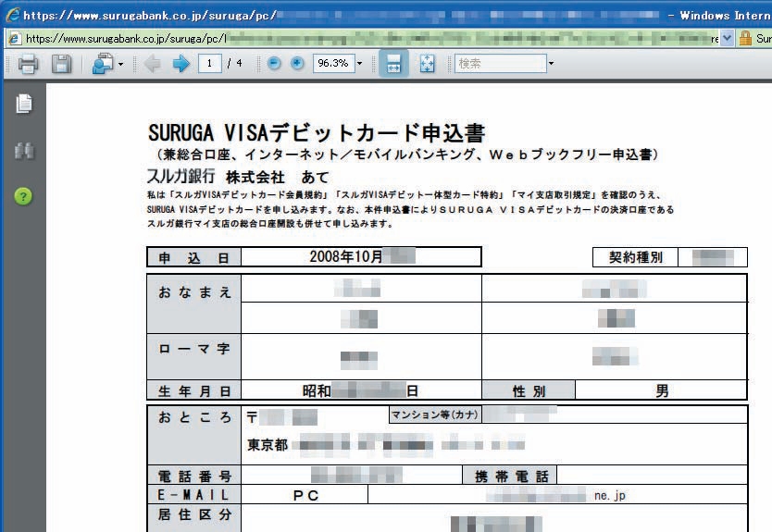772x532 pixels.
Task: Select the 申込日 date 2008年10月
Action: [346, 256]
